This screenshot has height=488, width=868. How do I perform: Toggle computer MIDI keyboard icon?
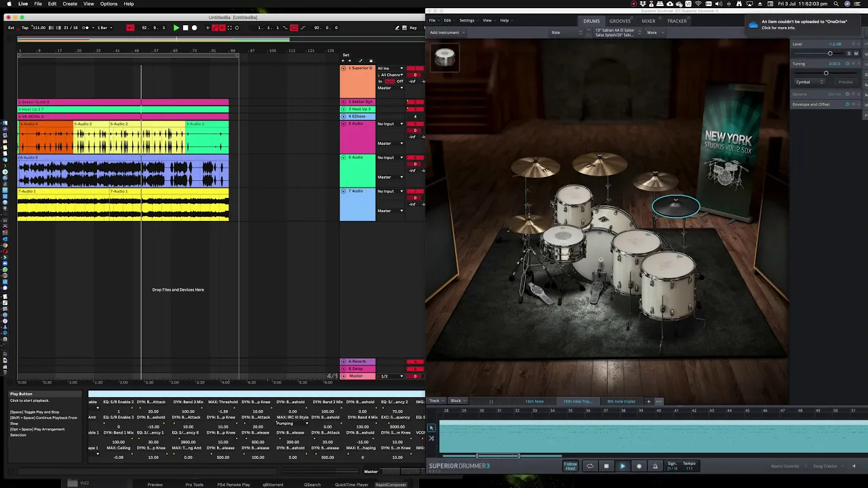[x=405, y=28]
